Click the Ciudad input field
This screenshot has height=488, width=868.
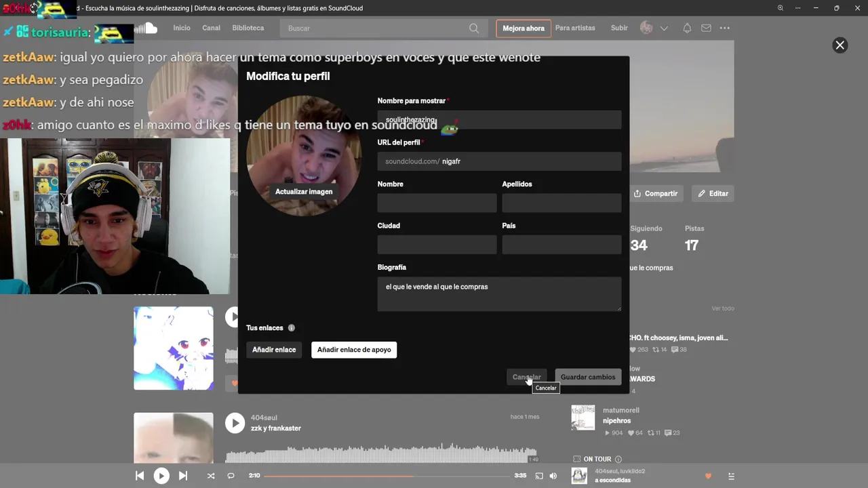[437, 245]
